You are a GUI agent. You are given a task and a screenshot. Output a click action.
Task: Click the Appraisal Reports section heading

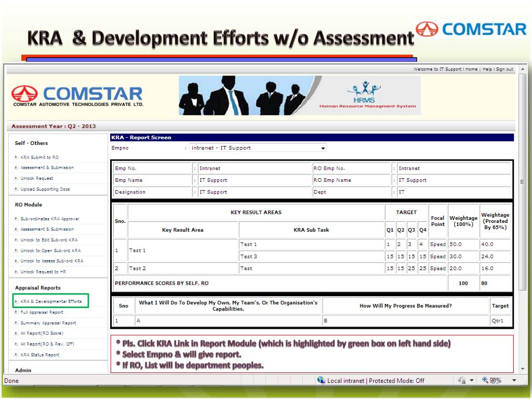tap(37, 288)
